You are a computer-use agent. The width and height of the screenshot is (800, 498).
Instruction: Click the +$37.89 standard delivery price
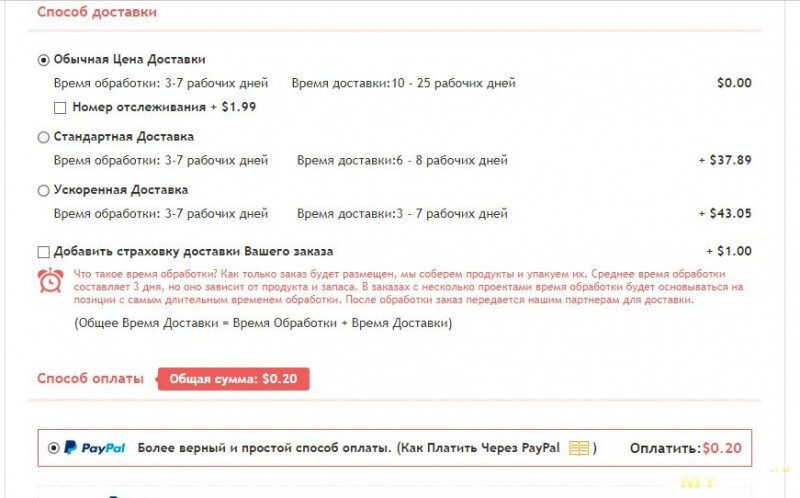(725, 160)
